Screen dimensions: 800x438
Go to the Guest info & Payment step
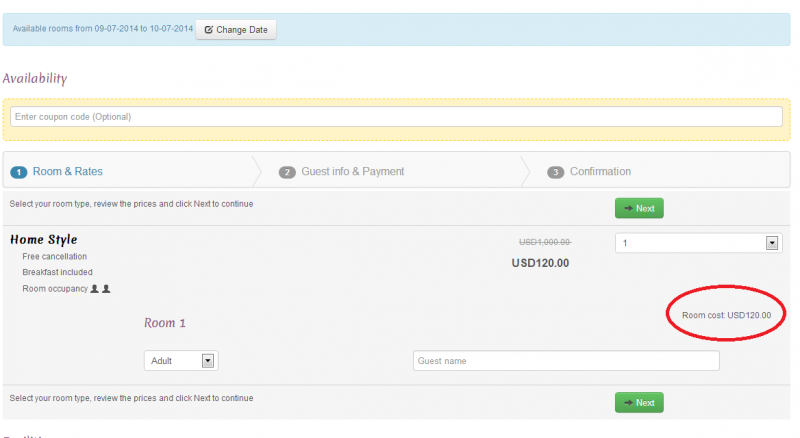point(354,172)
